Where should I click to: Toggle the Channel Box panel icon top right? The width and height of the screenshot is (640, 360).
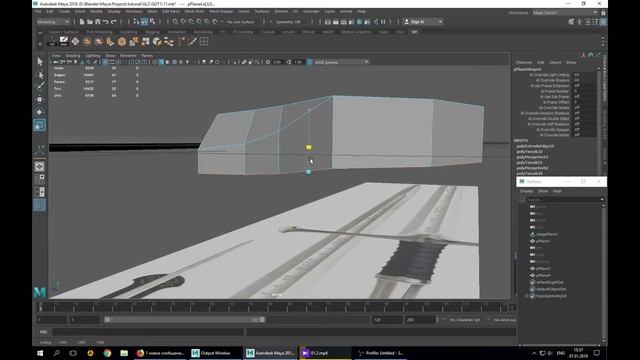[603, 22]
